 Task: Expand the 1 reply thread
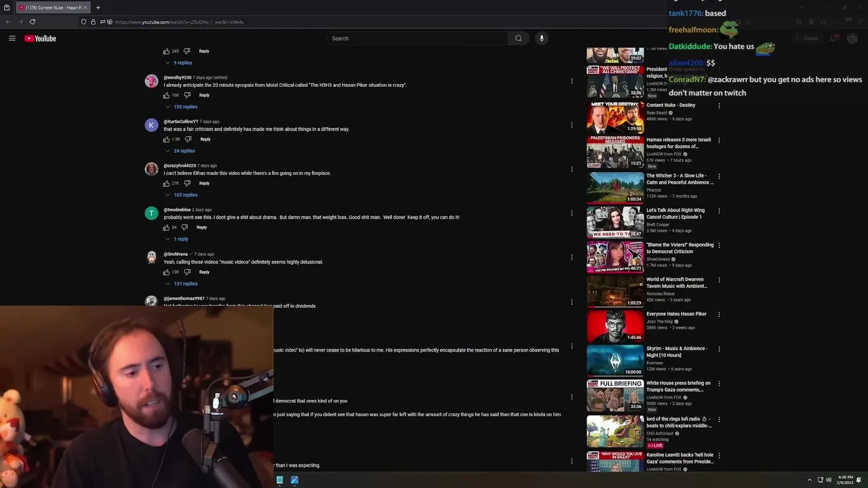click(x=177, y=239)
